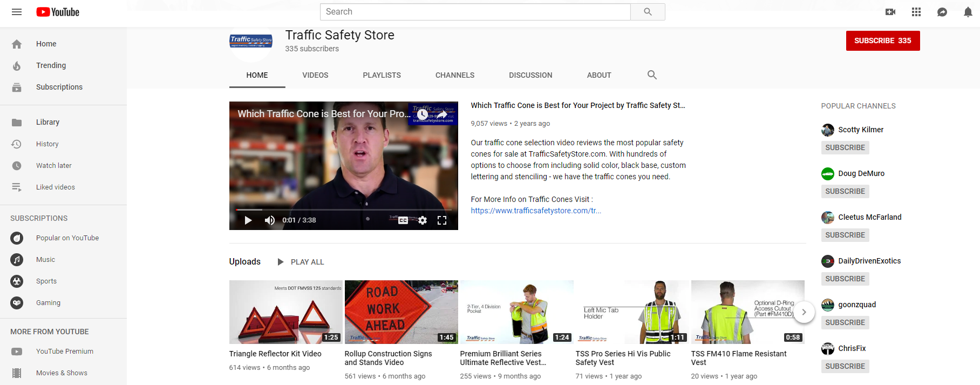Open Uploads section heading
This screenshot has width=980, height=385.
(x=245, y=261)
